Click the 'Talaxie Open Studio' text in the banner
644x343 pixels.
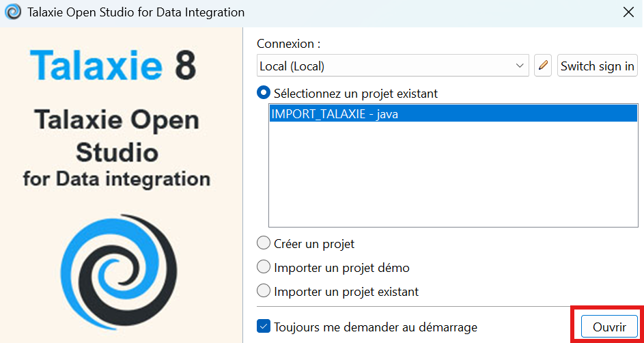(x=117, y=135)
